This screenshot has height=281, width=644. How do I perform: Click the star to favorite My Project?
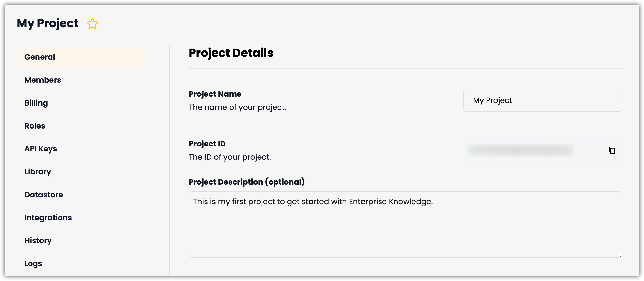point(92,23)
